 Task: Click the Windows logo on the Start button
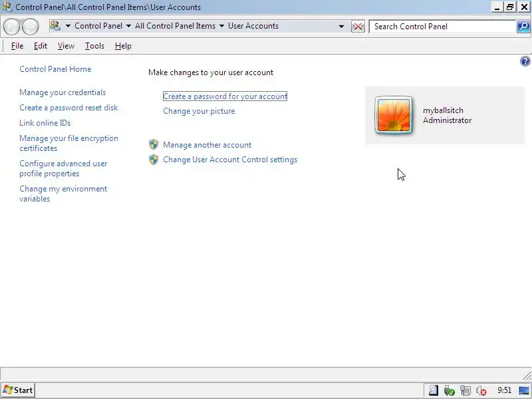[7, 390]
